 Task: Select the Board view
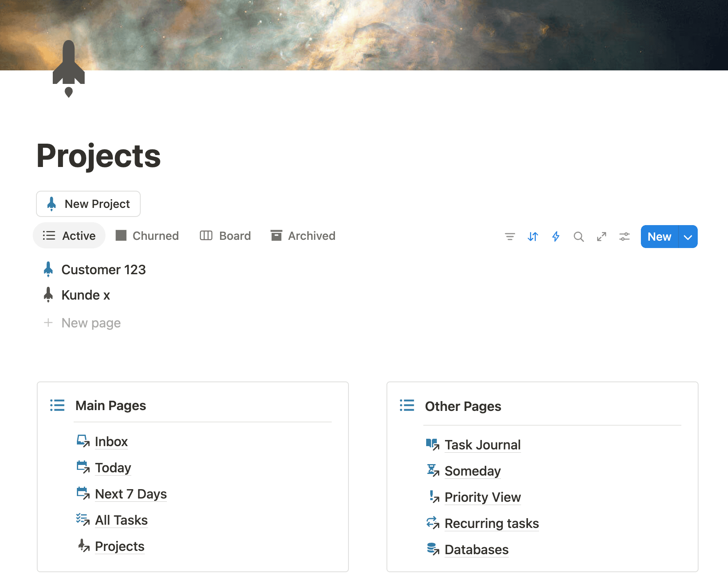(234, 235)
